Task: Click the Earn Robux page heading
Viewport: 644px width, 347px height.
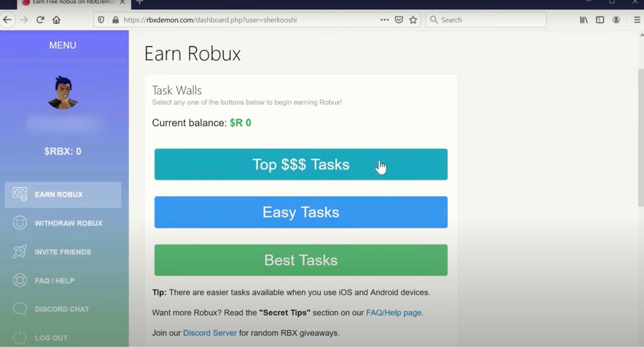Action: click(192, 54)
